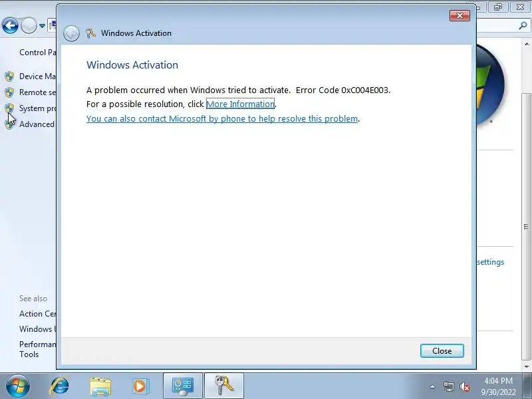Open Windows Explorer from the taskbar
This screenshot has width=532, height=399.
pyautogui.click(x=100, y=386)
